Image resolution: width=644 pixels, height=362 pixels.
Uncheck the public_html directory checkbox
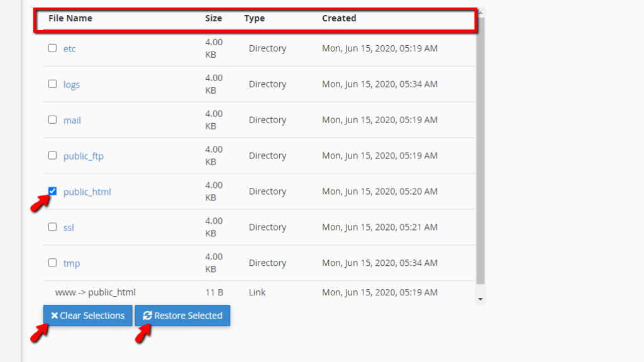click(x=52, y=191)
